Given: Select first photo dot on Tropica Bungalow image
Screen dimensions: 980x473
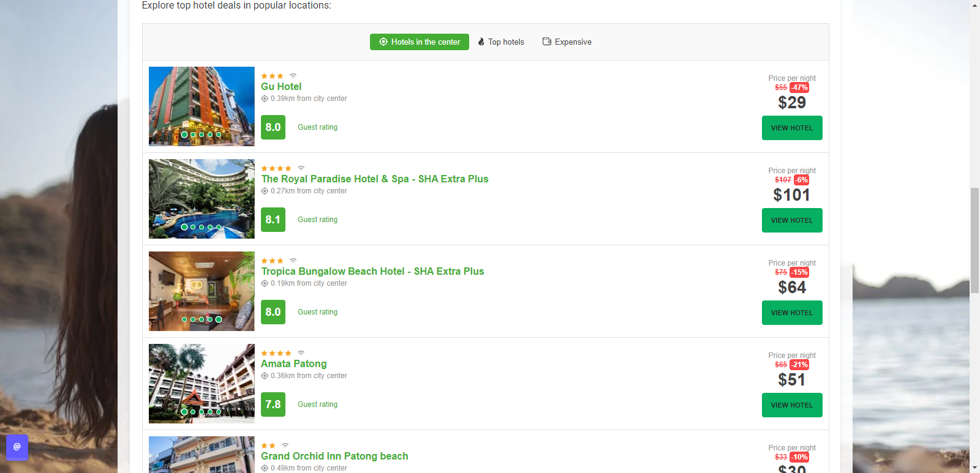Looking at the screenshot, I should point(184,319).
